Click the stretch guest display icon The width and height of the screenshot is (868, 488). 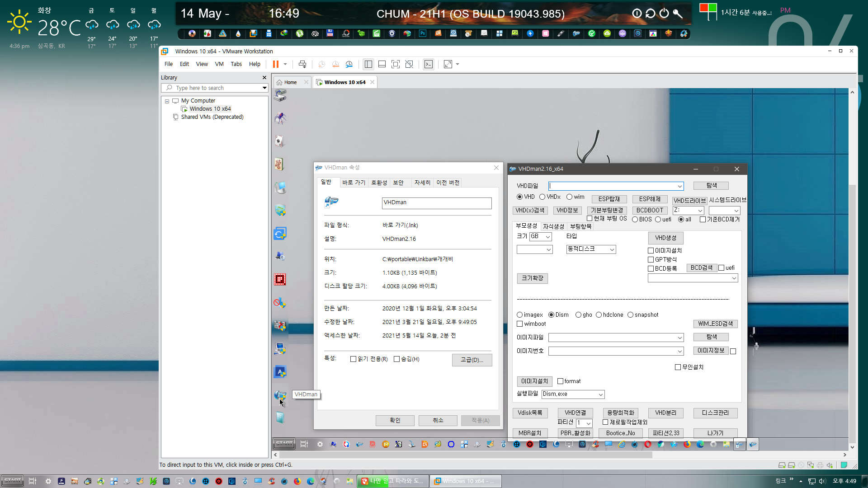(x=448, y=64)
